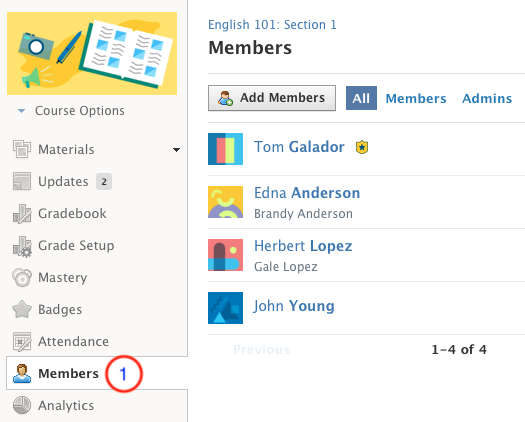The image size is (525, 422).
Task: Open the English 101: Section 1 link
Action: [x=272, y=25]
